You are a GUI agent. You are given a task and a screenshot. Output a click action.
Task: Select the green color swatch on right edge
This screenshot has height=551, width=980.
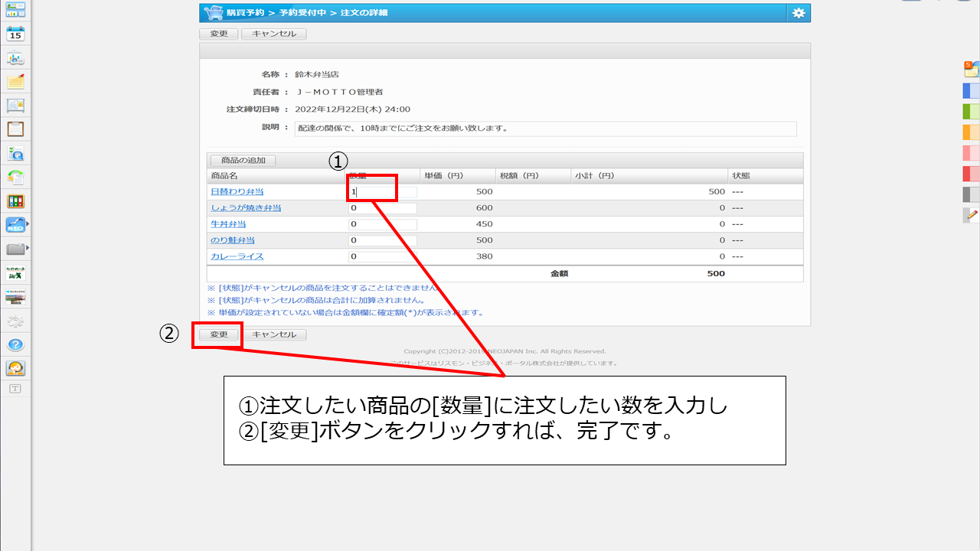click(x=971, y=111)
